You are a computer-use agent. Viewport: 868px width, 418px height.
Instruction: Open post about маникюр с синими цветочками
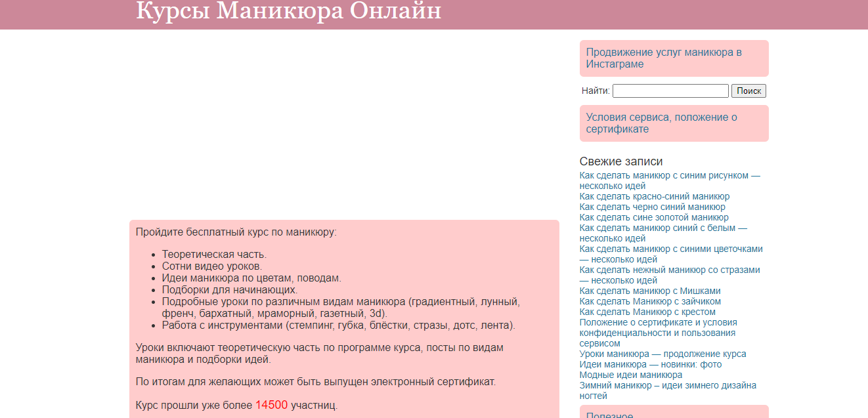(x=670, y=249)
